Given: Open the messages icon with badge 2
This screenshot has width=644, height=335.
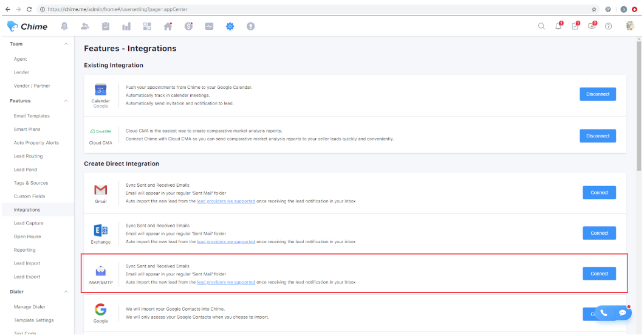Looking at the screenshot, I should [x=592, y=26].
